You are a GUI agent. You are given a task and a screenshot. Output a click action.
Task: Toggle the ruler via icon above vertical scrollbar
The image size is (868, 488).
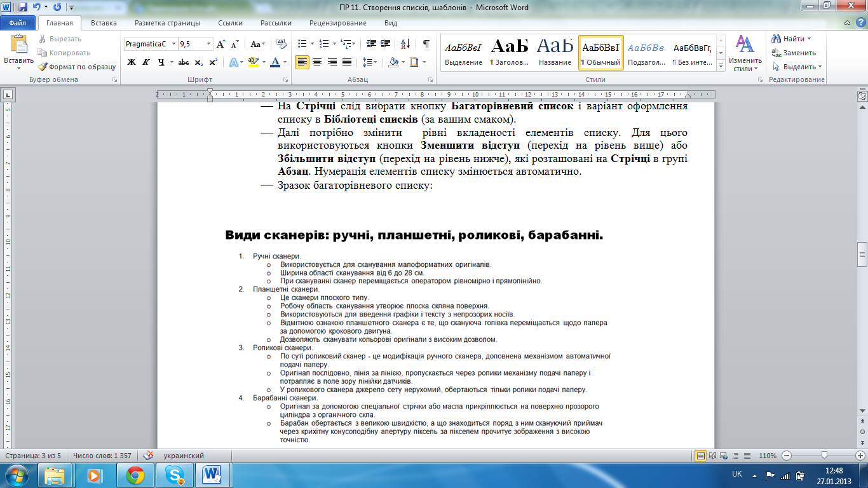pos(862,95)
